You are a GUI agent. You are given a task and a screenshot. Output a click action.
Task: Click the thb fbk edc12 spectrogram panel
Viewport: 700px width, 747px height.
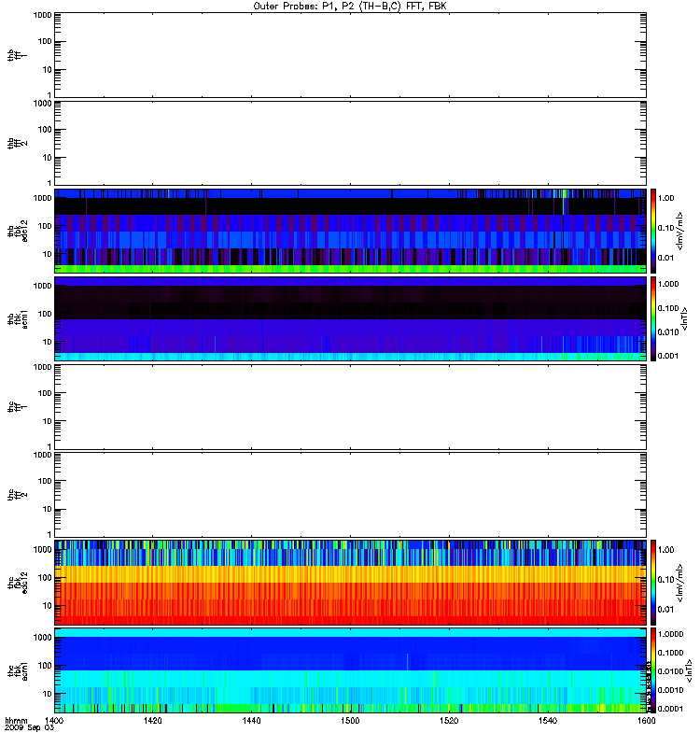click(350, 231)
